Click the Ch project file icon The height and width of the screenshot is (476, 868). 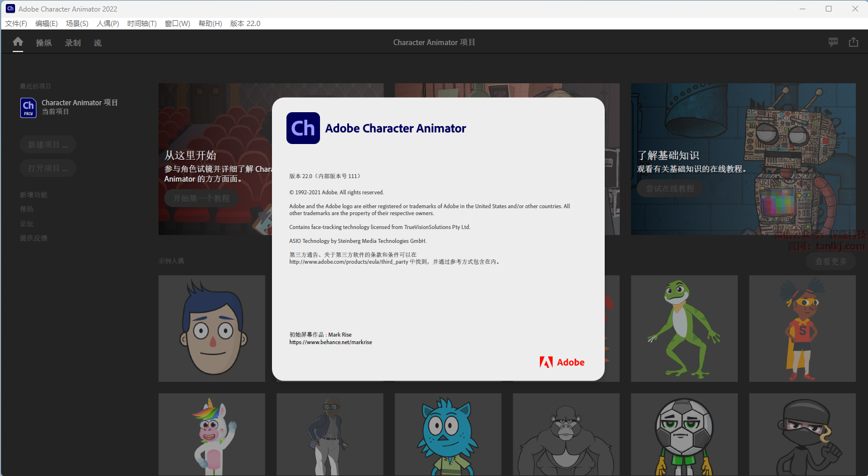click(28, 108)
